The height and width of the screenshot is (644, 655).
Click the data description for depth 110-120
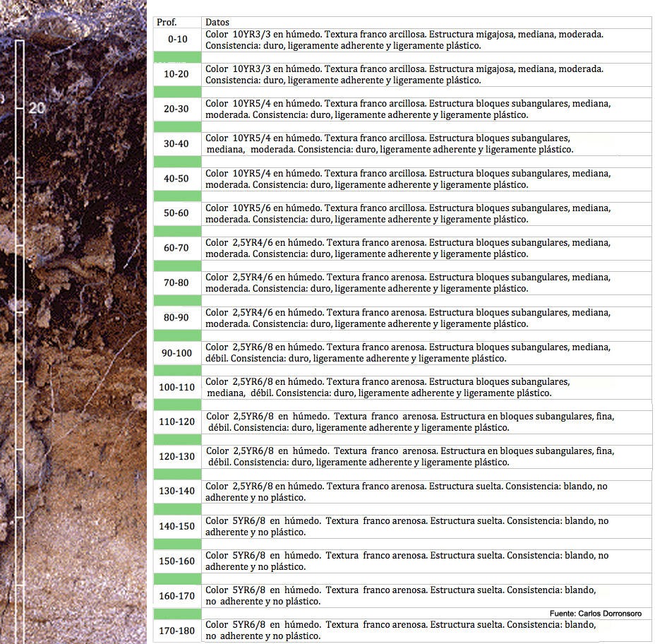(426, 422)
